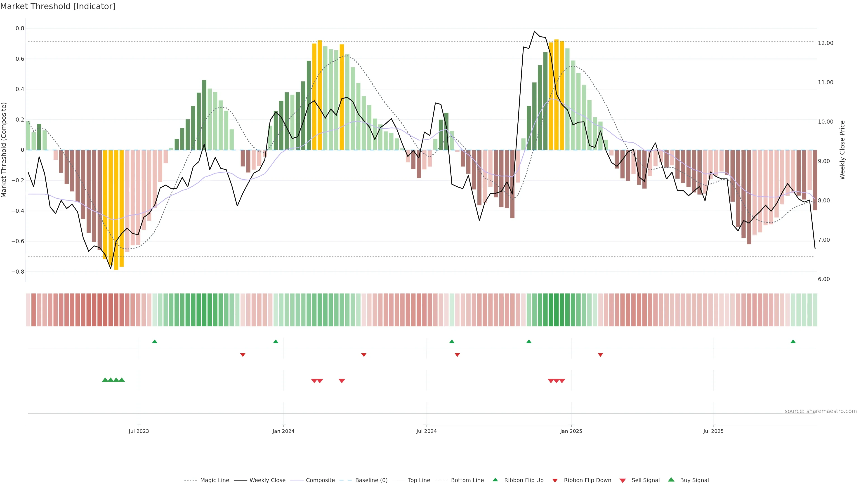Click the Ribbon Flip Down marker after Jan 2025
The image size is (868, 488).
click(600, 355)
